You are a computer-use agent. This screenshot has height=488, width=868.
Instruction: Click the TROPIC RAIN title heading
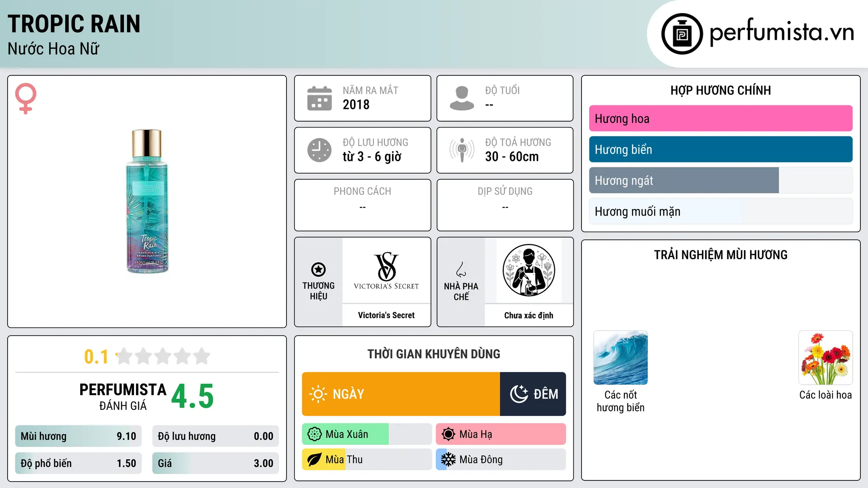click(74, 24)
